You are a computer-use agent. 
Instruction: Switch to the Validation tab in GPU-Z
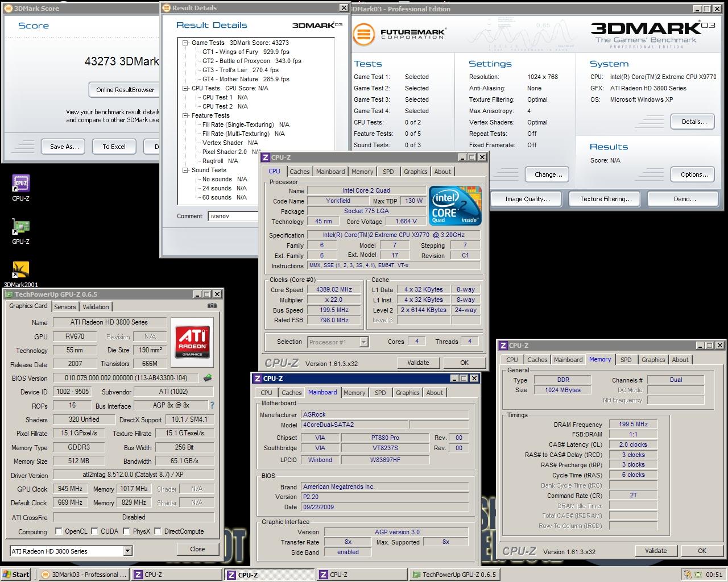[96, 307]
